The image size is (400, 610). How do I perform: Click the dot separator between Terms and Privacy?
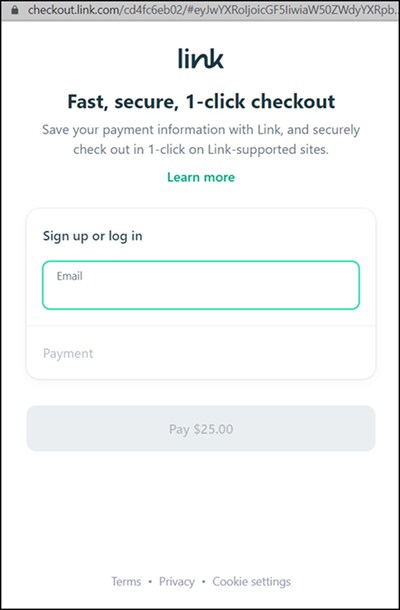click(150, 582)
